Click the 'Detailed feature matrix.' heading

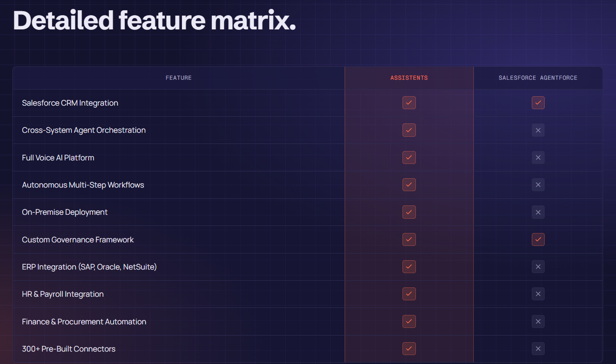tap(154, 20)
